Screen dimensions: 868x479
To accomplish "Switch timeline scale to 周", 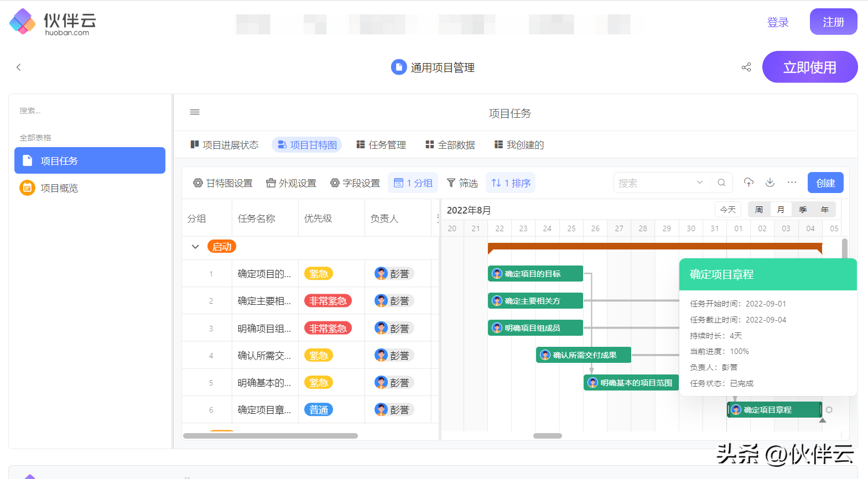I will point(759,210).
